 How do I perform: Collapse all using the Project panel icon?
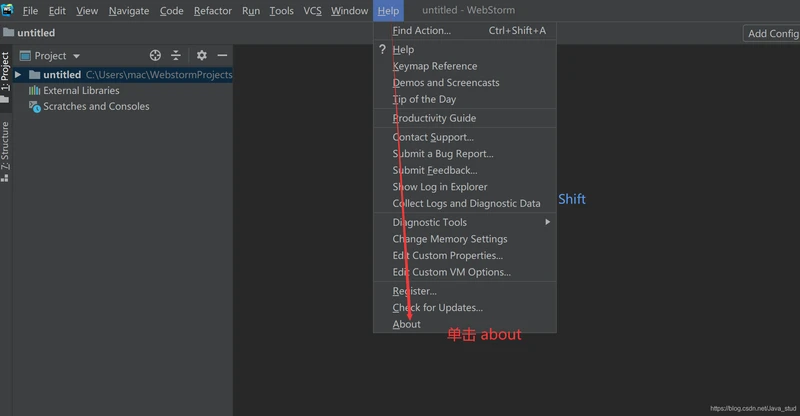click(x=176, y=56)
